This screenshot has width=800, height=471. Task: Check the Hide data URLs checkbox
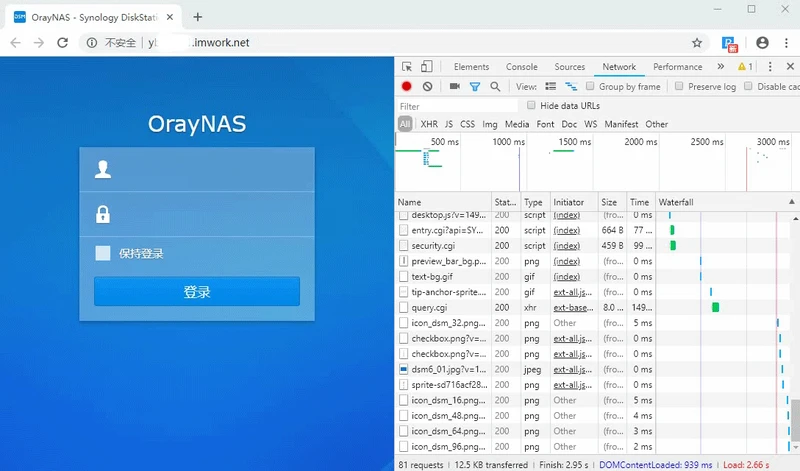(531, 105)
